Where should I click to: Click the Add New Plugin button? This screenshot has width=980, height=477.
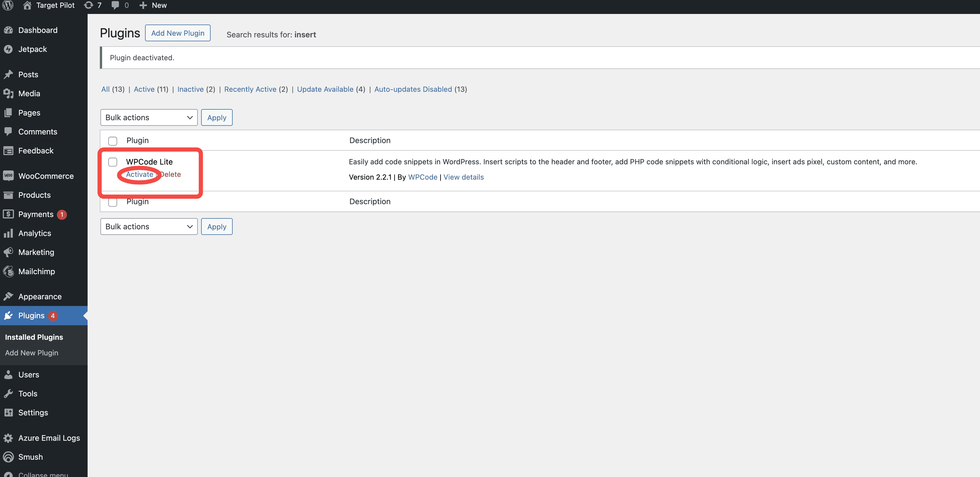[x=177, y=33]
